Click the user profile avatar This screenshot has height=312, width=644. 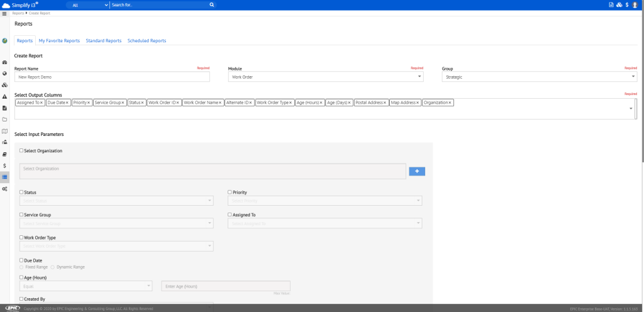click(x=635, y=4)
